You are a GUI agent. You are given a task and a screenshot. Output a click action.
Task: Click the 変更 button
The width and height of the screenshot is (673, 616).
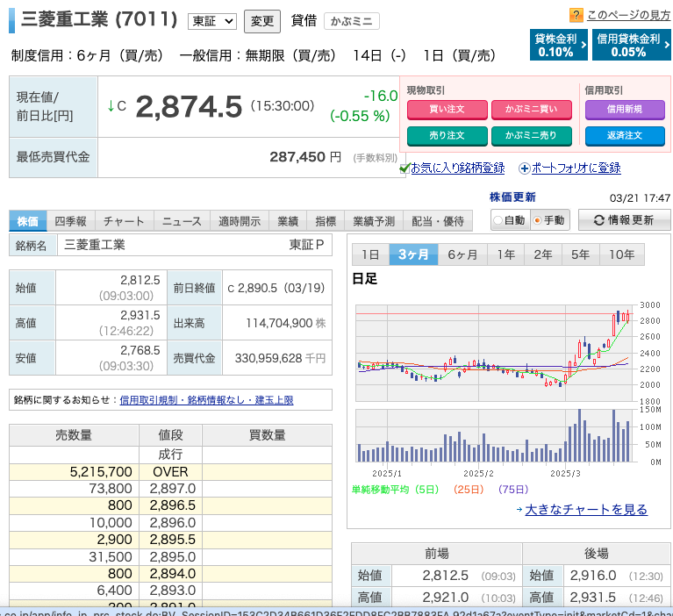[x=262, y=21]
